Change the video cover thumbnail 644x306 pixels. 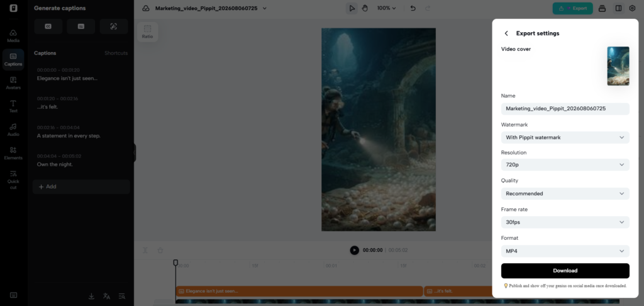(618, 66)
